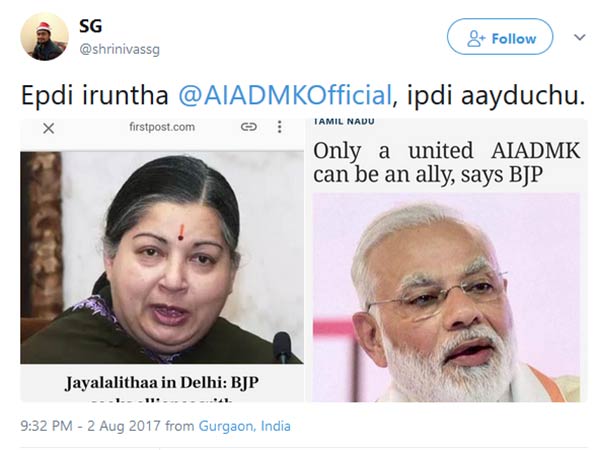600x450 pixels.
Task: Click the 'ipdi aayduchu' tweet text
Action: pos(496,96)
